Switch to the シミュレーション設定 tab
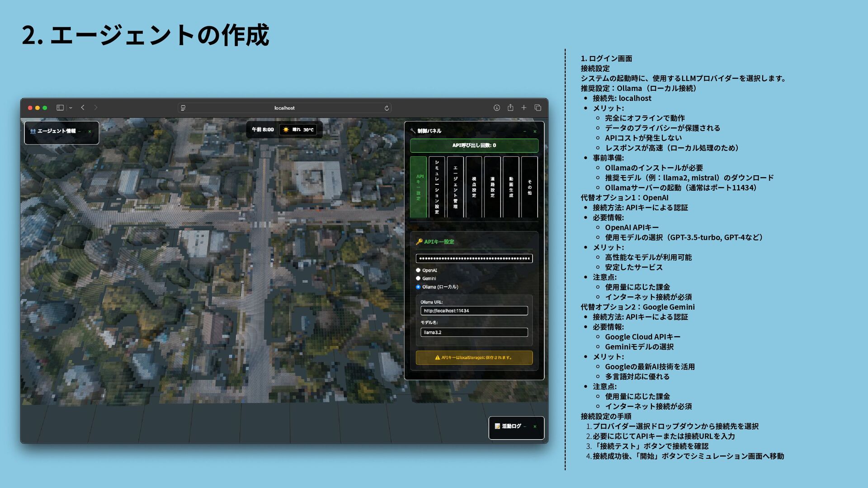 [437, 187]
